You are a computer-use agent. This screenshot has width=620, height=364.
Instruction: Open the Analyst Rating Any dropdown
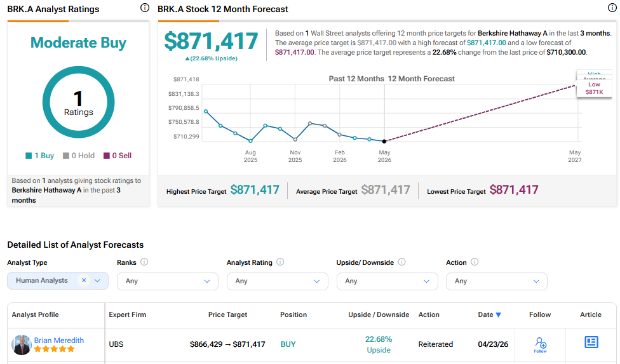coord(277,281)
